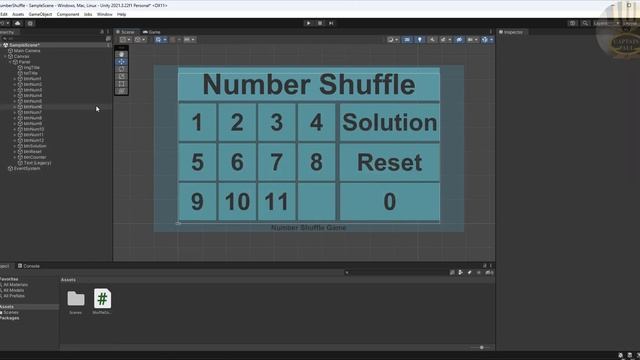Expand btnNum1 in Hierarchy
This screenshot has height=360, width=640.
pos(15,79)
